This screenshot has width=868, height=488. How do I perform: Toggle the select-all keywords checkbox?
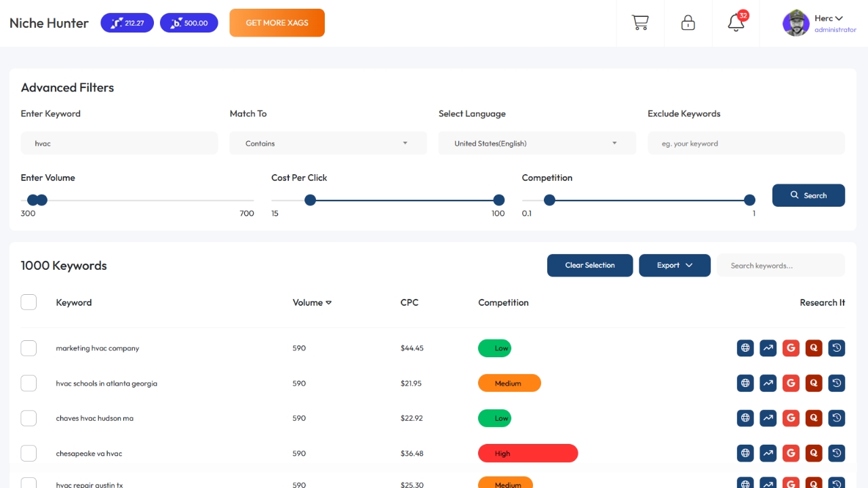pos(28,302)
